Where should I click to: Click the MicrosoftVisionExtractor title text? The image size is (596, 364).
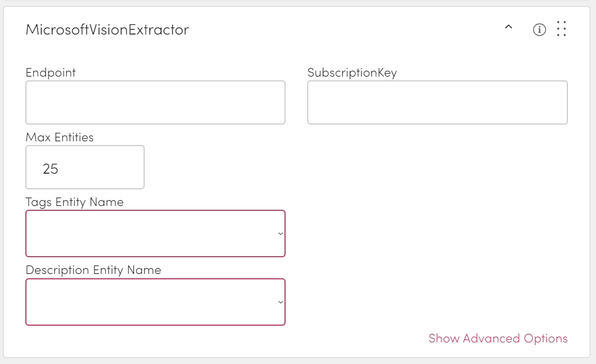tap(107, 30)
